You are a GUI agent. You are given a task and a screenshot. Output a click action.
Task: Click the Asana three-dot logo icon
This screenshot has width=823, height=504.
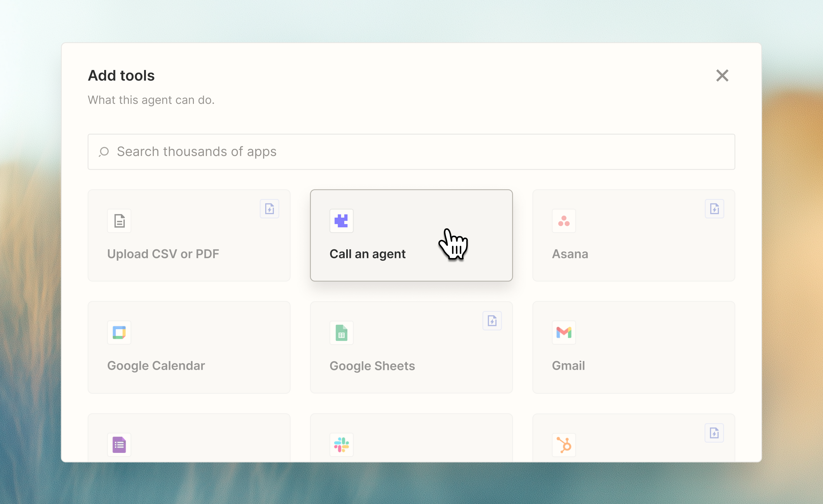tap(564, 221)
